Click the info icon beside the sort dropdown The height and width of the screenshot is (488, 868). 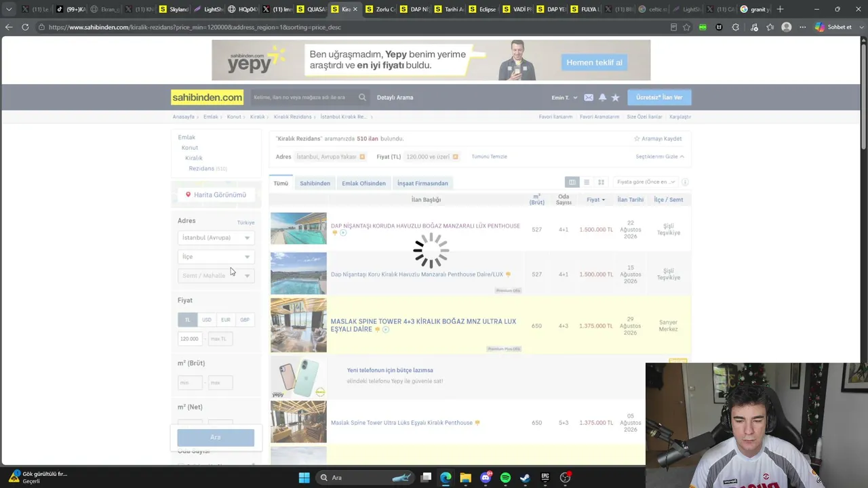[685, 182]
